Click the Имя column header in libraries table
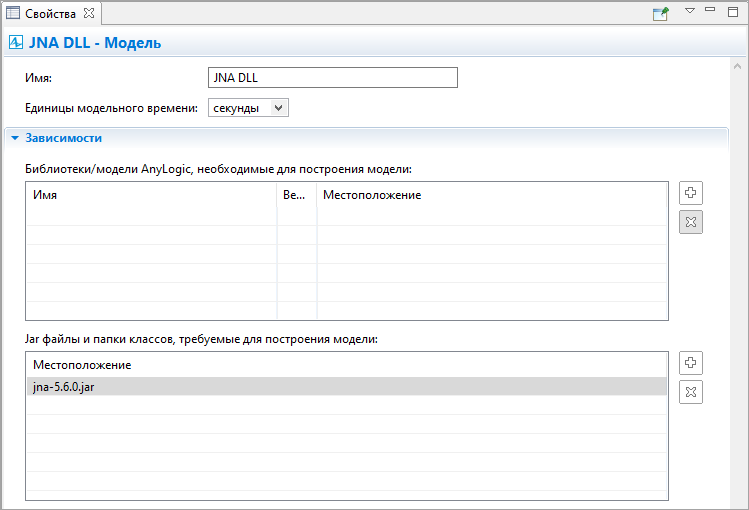This screenshot has height=510, width=749. pos(151,195)
